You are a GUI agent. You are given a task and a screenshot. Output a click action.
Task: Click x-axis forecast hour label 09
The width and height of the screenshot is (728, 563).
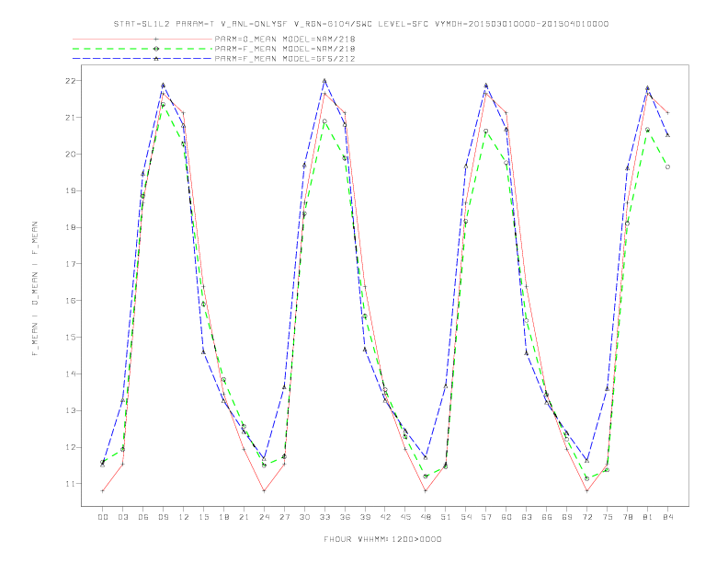[x=163, y=517]
